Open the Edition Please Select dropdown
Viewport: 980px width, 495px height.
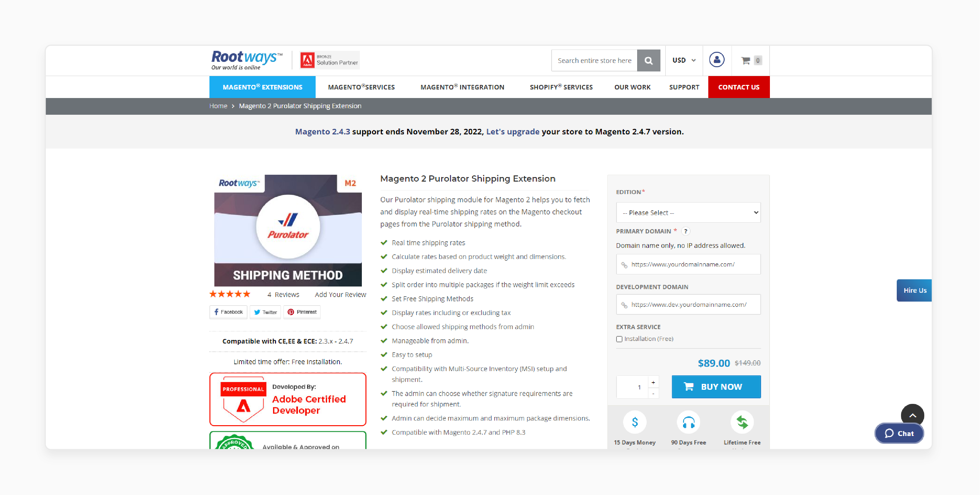pyautogui.click(x=688, y=212)
